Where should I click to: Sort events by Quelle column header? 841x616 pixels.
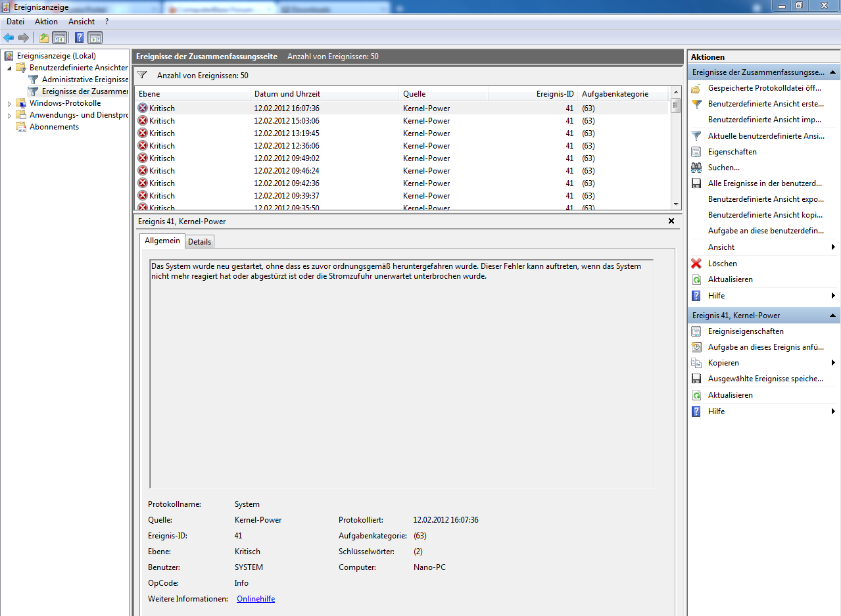443,94
